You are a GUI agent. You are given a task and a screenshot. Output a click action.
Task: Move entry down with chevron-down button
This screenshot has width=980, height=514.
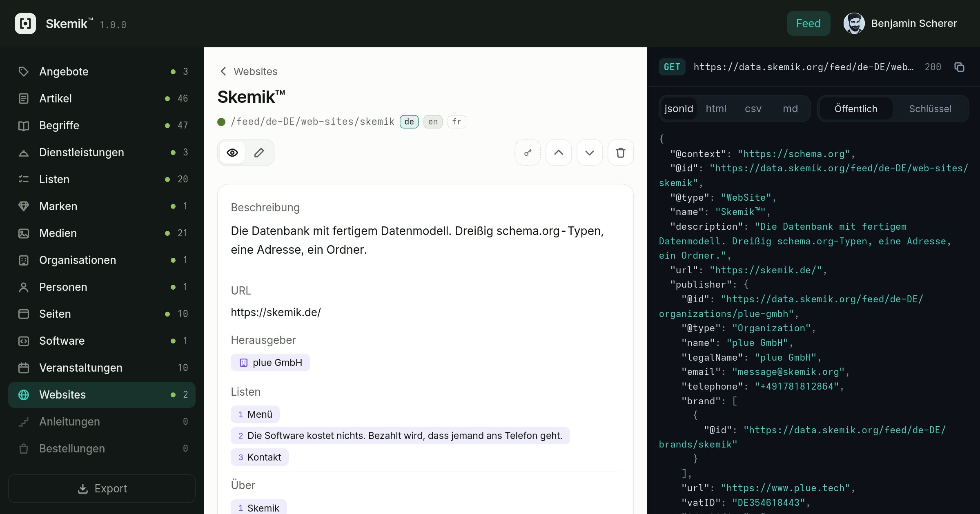[589, 153]
